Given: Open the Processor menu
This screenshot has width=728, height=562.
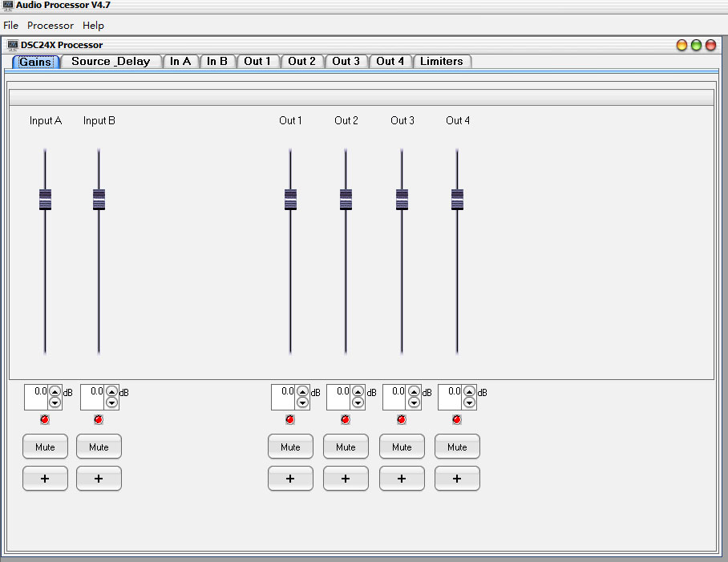Looking at the screenshot, I should [x=51, y=26].
